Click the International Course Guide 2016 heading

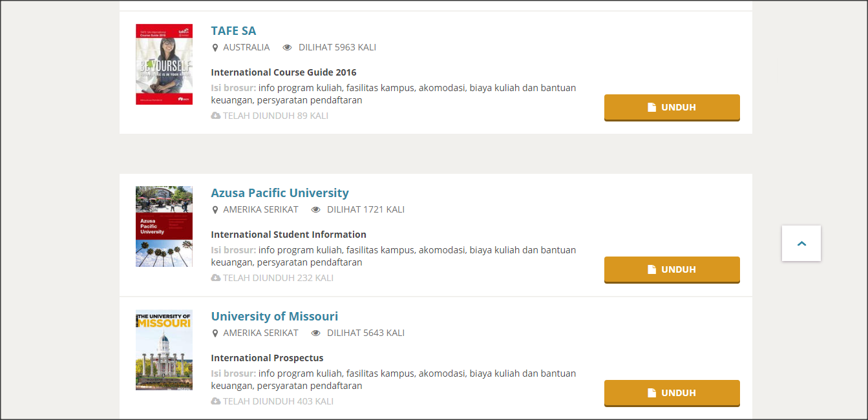283,72
